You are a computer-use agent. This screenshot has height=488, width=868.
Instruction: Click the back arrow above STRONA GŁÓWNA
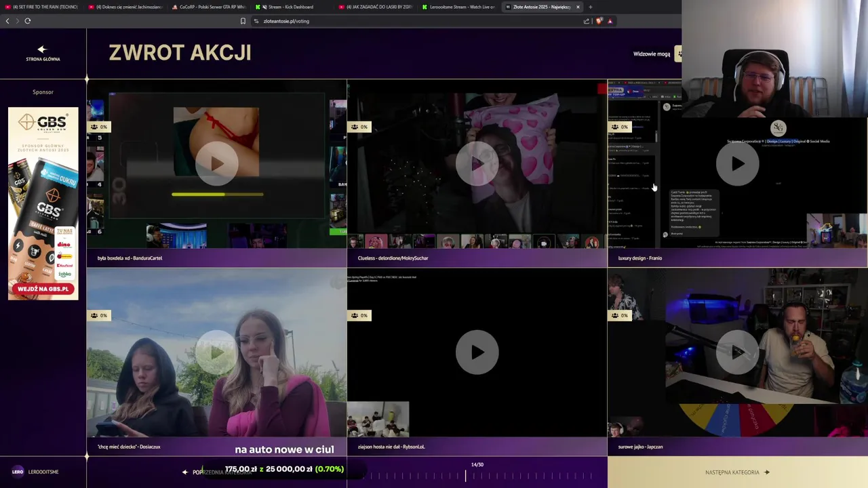click(42, 49)
